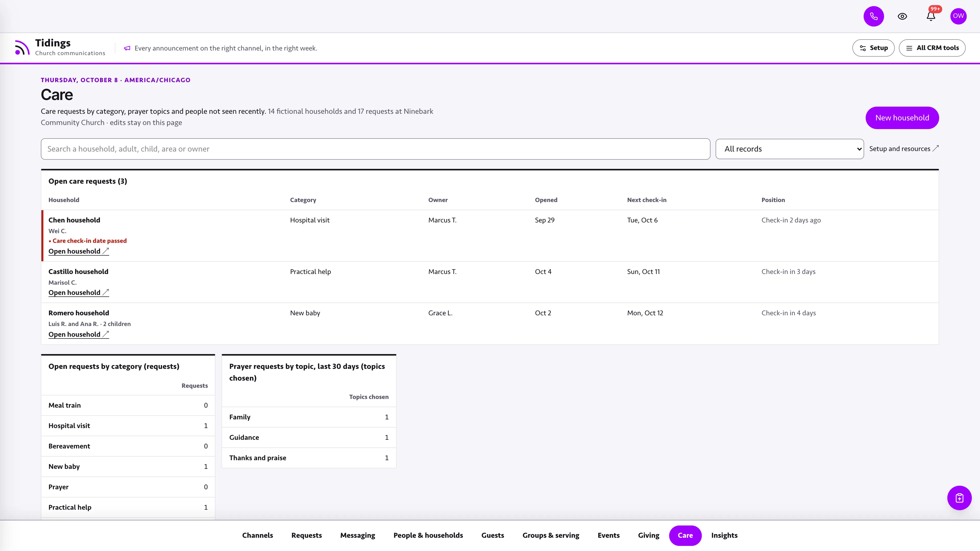Click the 'Guidance' prayer topic row
Screen dimensions: 980x551
coord(309,437)
